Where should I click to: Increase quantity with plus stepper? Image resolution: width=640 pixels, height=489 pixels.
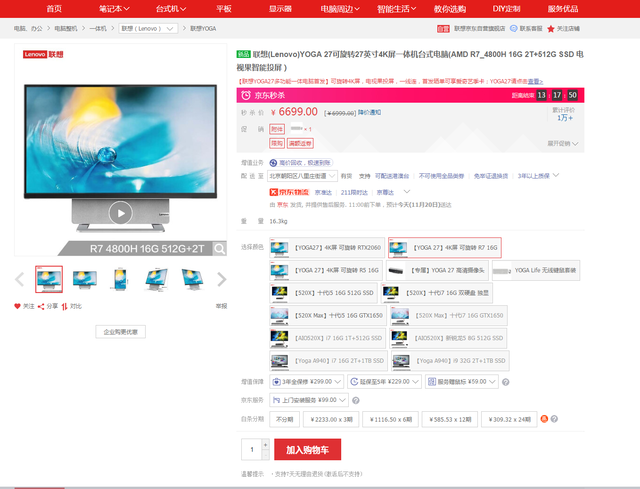pos(266,444)
